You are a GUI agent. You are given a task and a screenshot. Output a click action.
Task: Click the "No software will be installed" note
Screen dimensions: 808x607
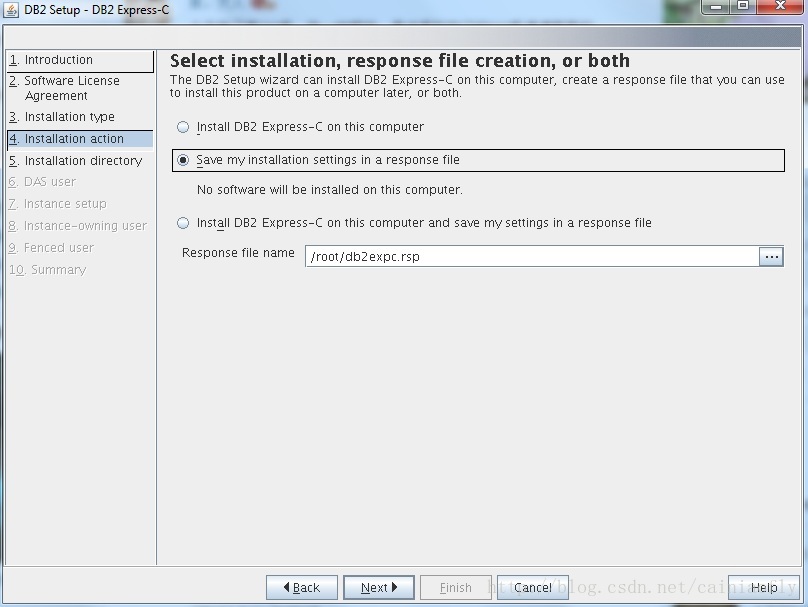tap(330, 190)
